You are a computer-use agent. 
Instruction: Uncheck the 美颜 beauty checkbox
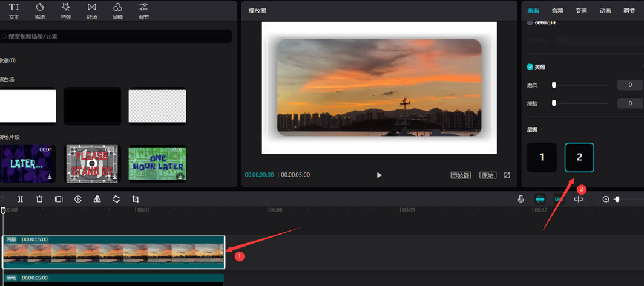click(x=530, y=67)
